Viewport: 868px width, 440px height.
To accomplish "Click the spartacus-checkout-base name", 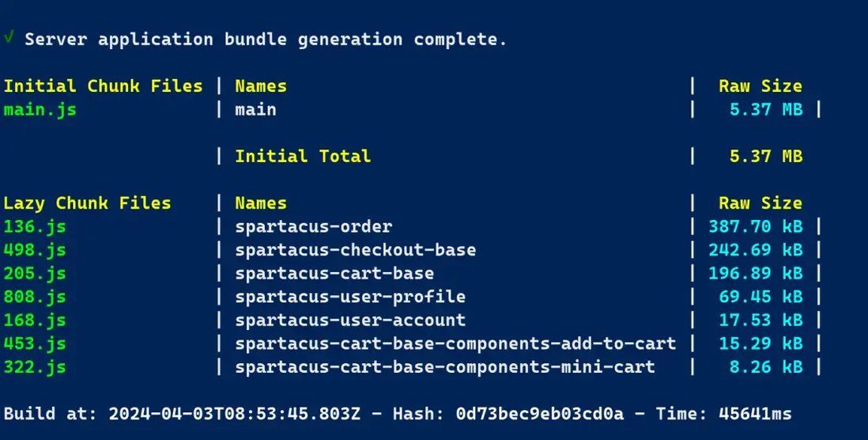I will tap(355, 250).
